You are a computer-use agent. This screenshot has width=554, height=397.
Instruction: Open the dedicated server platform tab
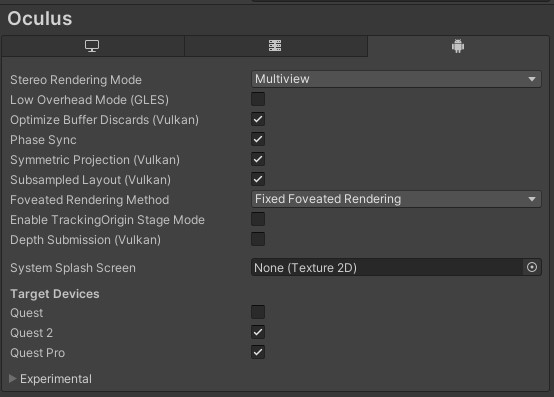click(x=276, y=46)
